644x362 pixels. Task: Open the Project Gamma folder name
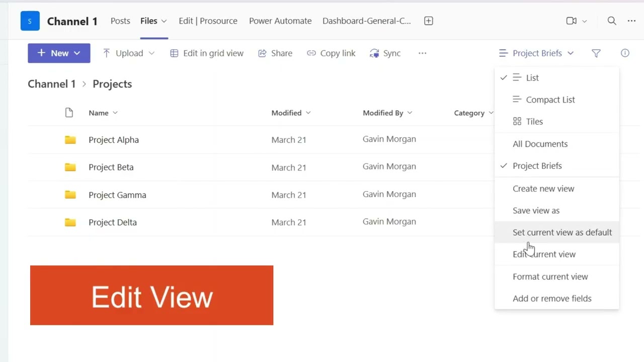(117, 195)
